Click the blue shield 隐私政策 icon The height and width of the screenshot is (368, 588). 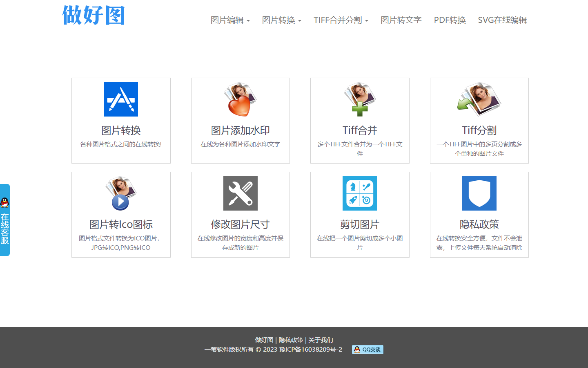[479, 193]
